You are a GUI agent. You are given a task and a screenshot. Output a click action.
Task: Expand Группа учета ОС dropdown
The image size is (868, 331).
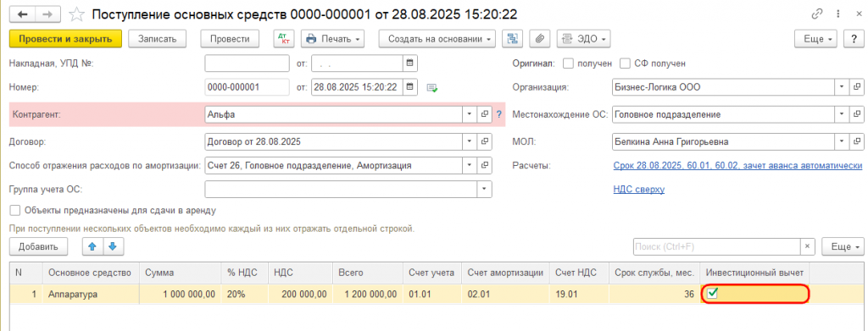(485, 189)
